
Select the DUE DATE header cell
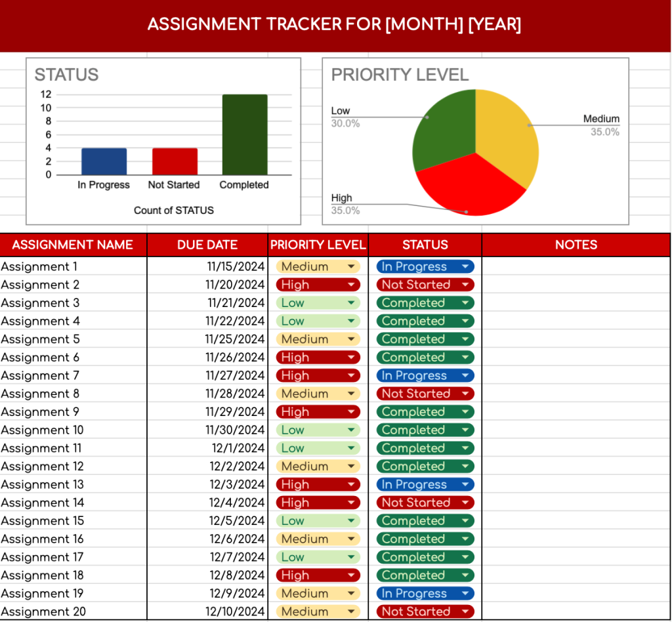(207, 245)
